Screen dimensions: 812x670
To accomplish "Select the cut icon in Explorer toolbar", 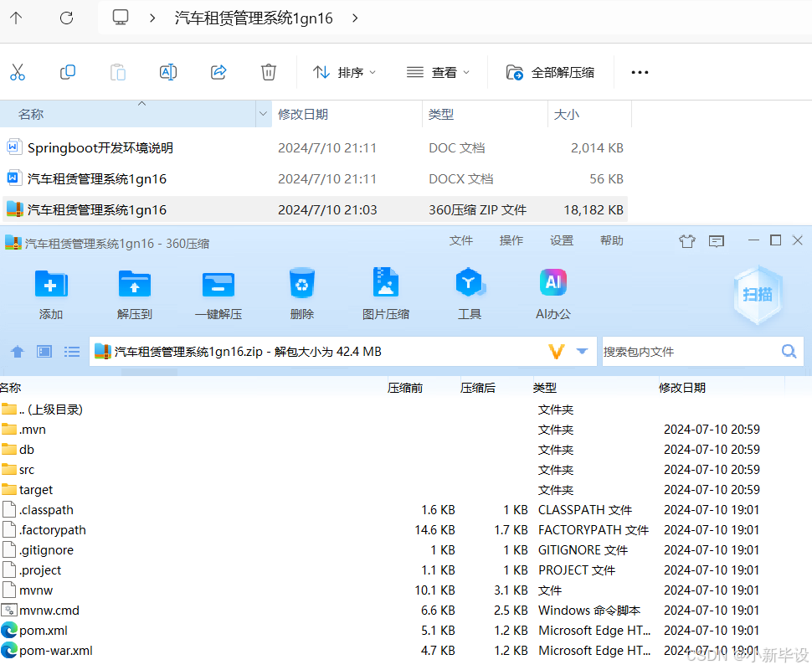I will tap(18, 72).
